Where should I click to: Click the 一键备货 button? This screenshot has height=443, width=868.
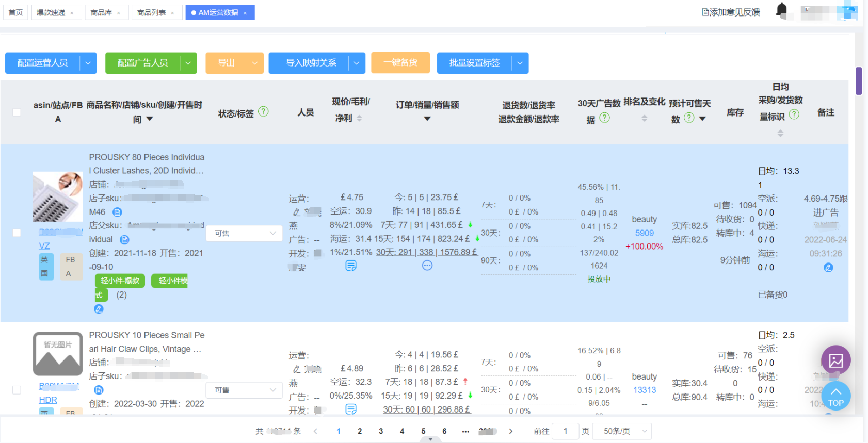pyautogui.click(x=400, y=63)
